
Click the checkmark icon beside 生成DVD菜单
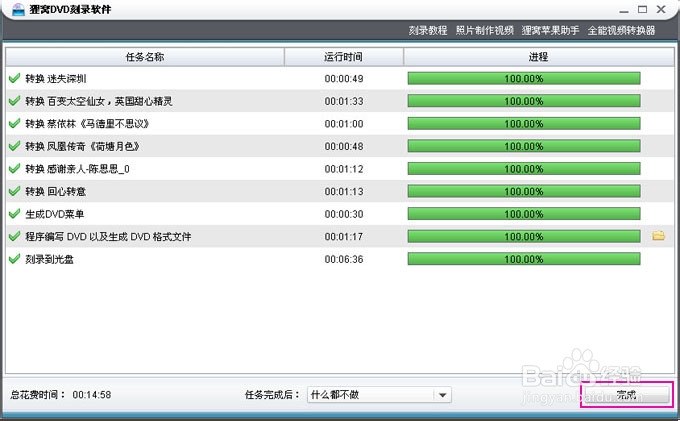point(14,213)
